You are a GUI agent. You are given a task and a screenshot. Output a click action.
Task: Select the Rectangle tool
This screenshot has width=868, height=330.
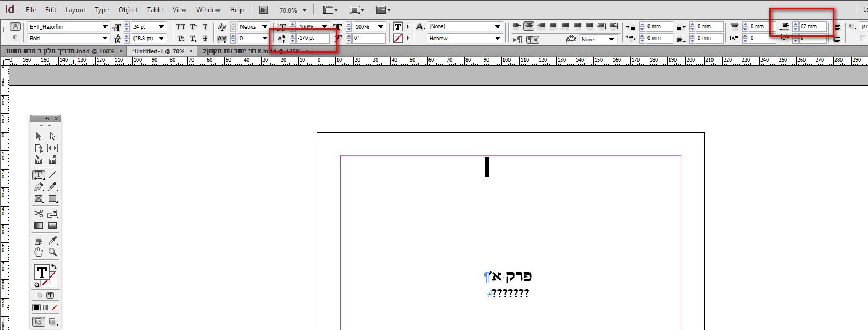[x=52, y=199]
